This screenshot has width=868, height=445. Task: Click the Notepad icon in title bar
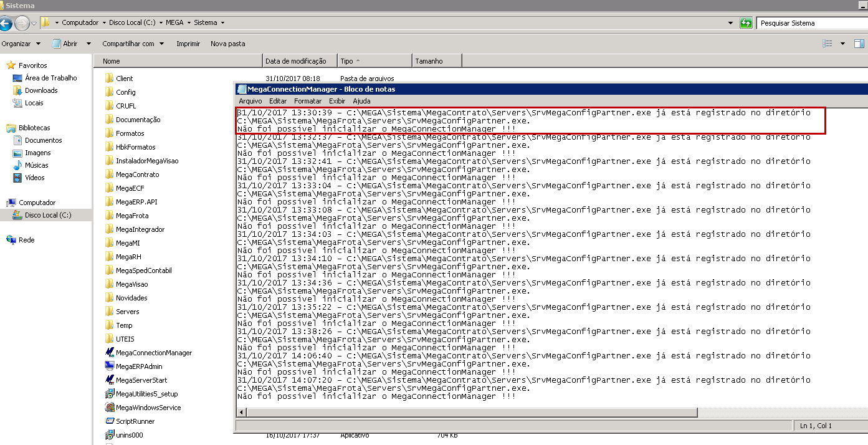pos(241,89)
